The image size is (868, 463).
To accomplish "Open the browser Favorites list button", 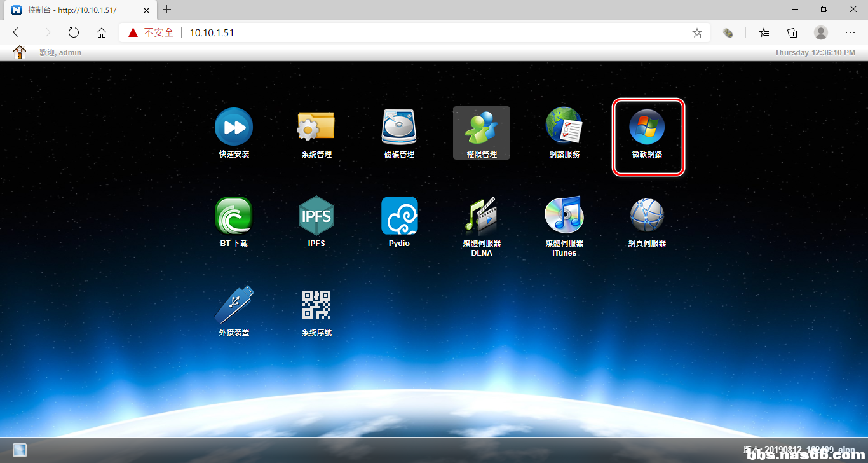I will click(764, 32).
